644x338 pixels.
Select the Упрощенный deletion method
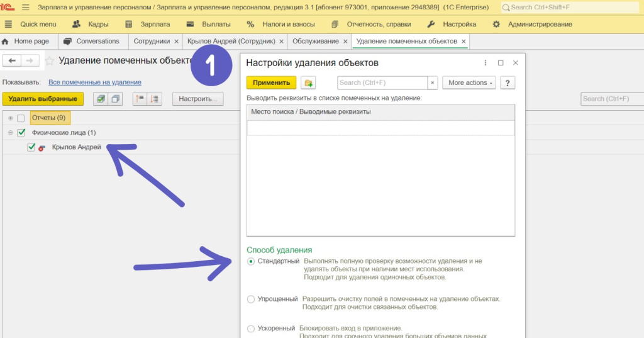click(x=252, y=299)
